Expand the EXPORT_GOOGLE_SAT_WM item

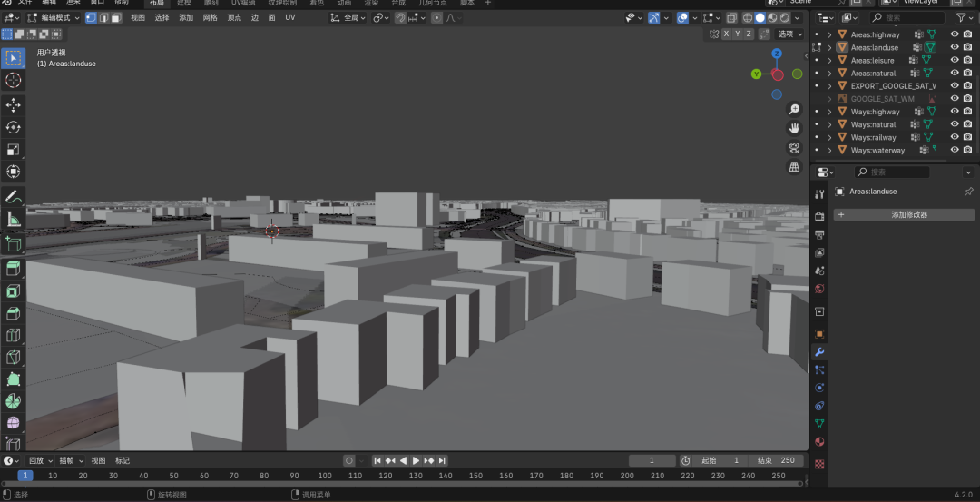tap(829, 85)
